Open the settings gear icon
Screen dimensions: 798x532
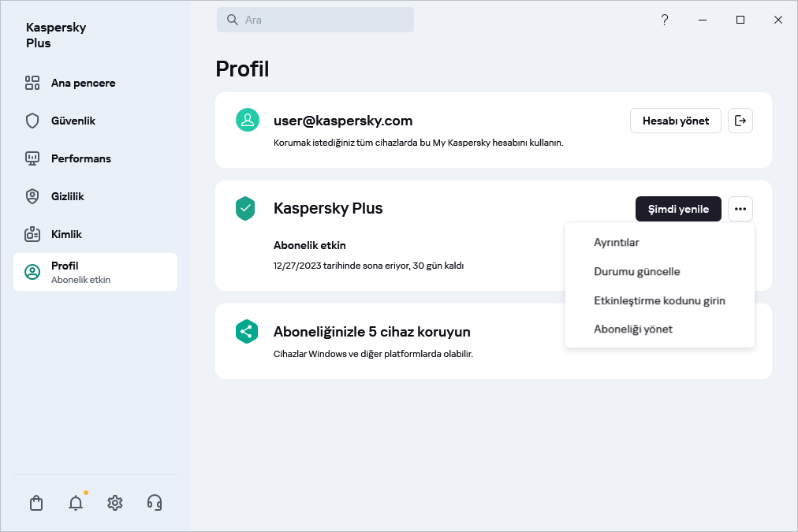click(x=115, y=503)
